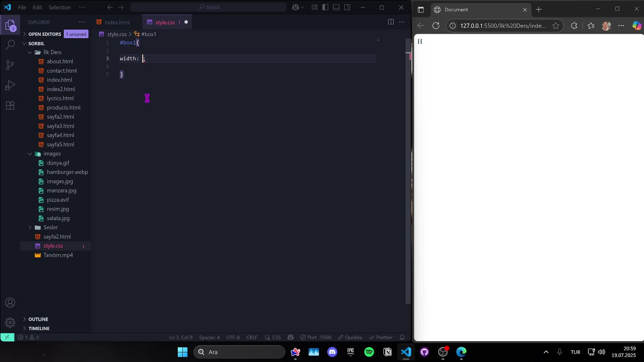This screenshot has height=362, width=644.
Task: Open the Selection menu
Action: 59,7
